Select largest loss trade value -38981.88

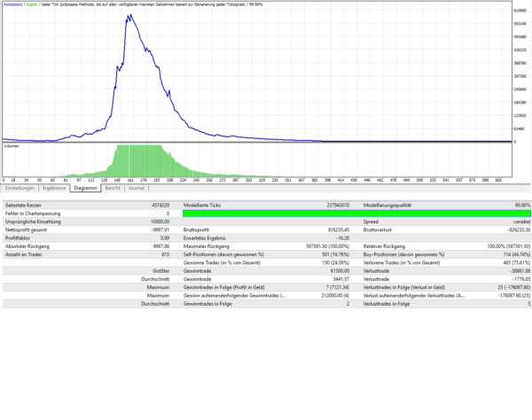(x=520, y=271)
